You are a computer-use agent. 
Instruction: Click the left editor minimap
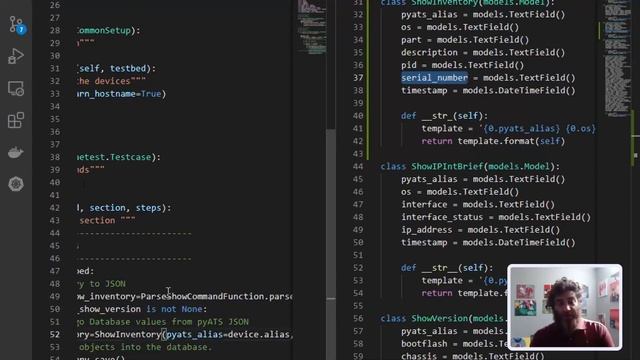[311, 27]
